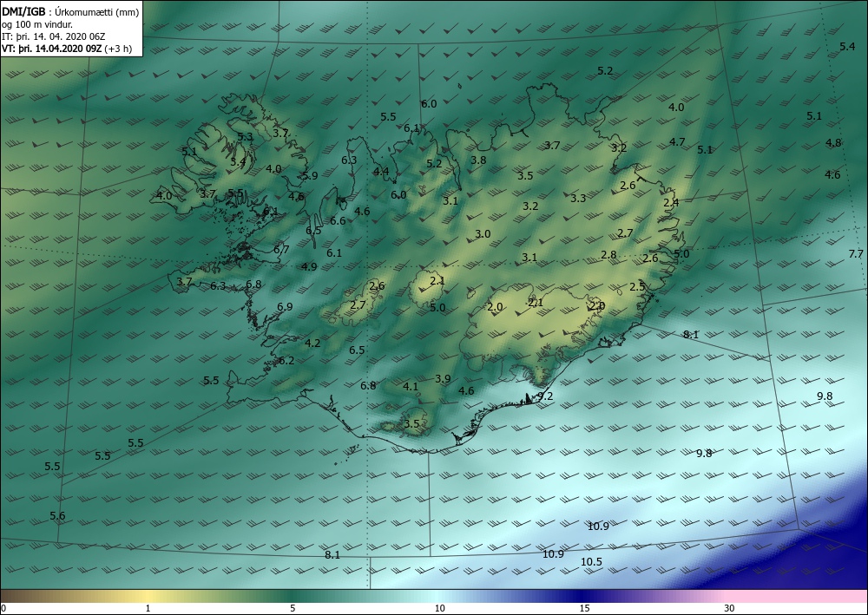Select the VT 14.04.2020 09Z (+3 h) line

(67, 49)
